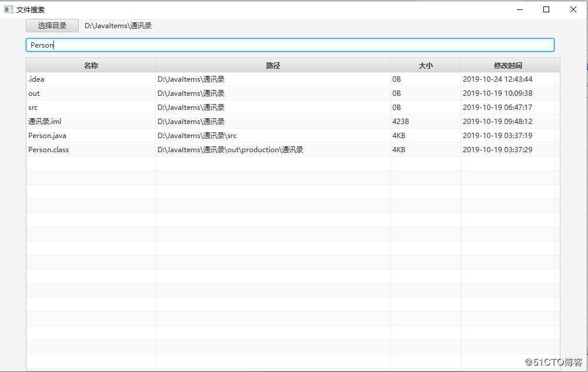Select the src row name
The image size is (588, 372).
tap(33, 108)
